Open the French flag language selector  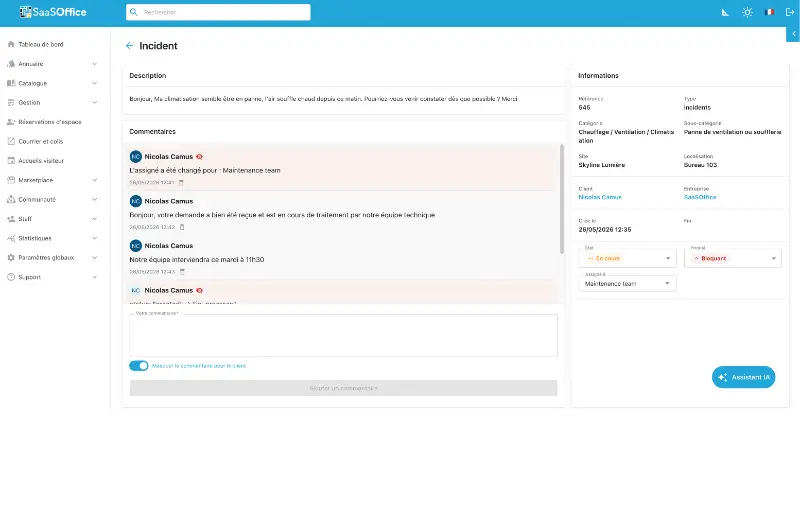click(x=769, y=12)
